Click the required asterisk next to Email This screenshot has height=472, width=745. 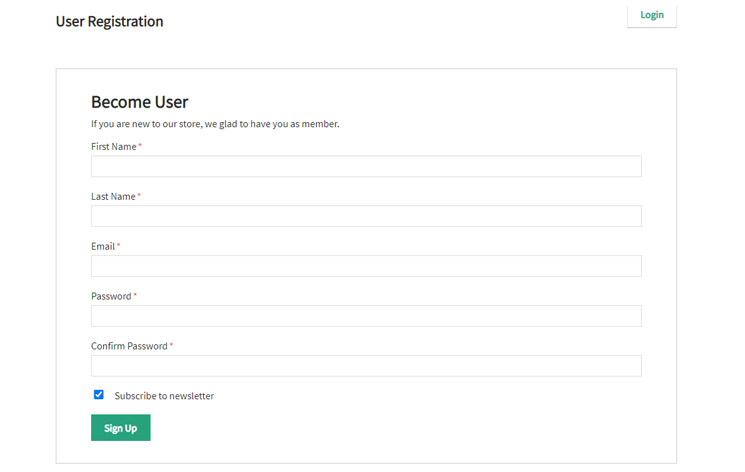click(x=118, y=245)
